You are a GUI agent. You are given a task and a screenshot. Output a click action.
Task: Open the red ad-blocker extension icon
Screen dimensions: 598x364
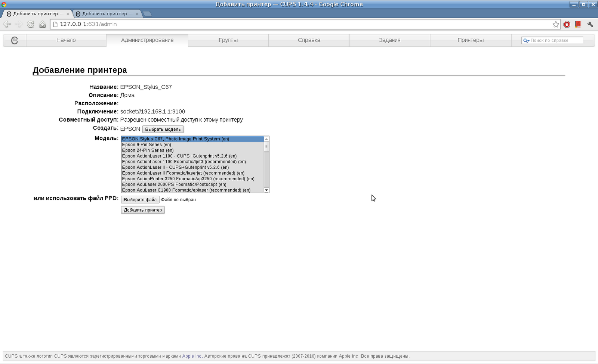567,24
